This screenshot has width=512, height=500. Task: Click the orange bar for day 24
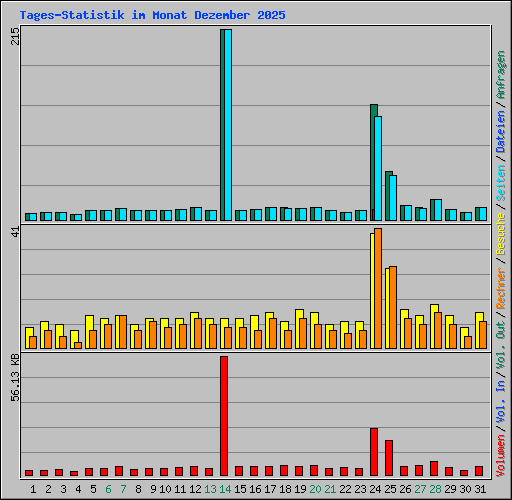(x=378, y=289)
